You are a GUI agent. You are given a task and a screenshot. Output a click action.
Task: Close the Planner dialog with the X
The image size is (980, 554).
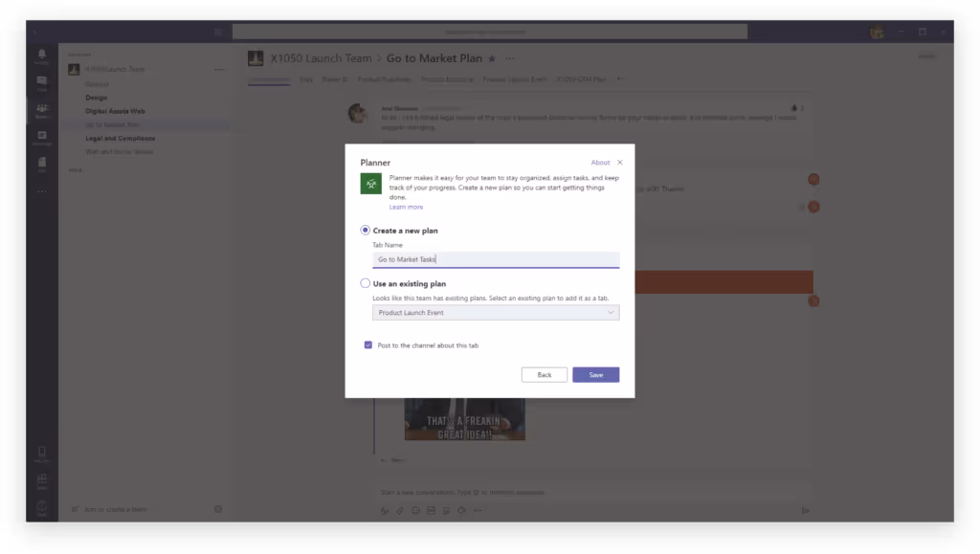point(620,163)
